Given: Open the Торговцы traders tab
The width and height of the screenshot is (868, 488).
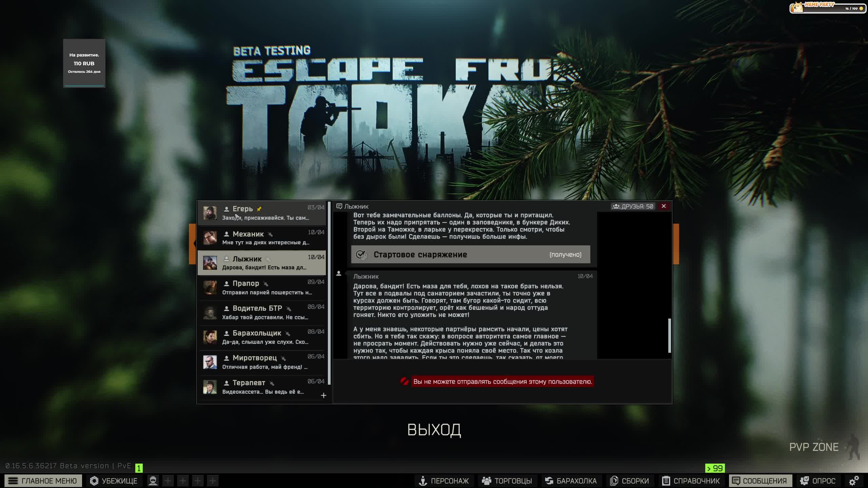Looking at the screenshot, I should (507, 481).
